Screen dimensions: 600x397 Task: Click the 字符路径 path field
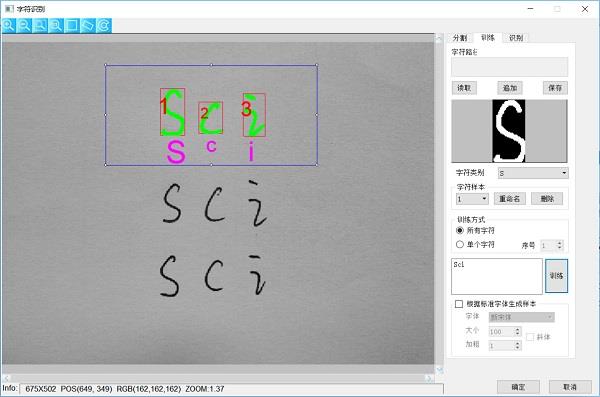tap(510, 67)
